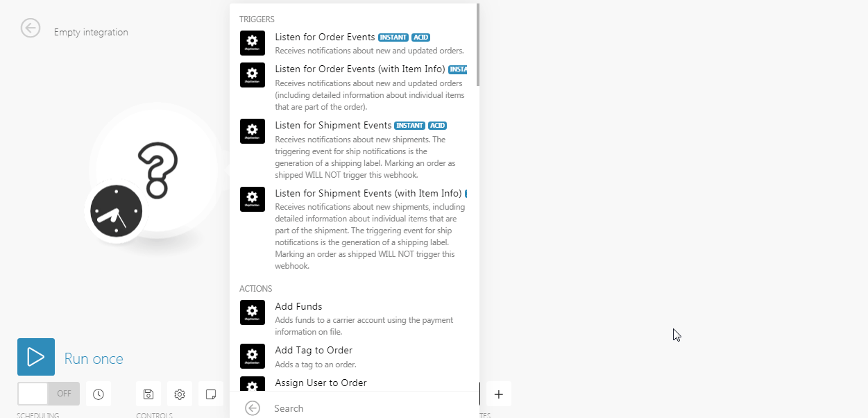
Task: Click the 'Adds a tag to an order.' description
Action: (316, 365)
